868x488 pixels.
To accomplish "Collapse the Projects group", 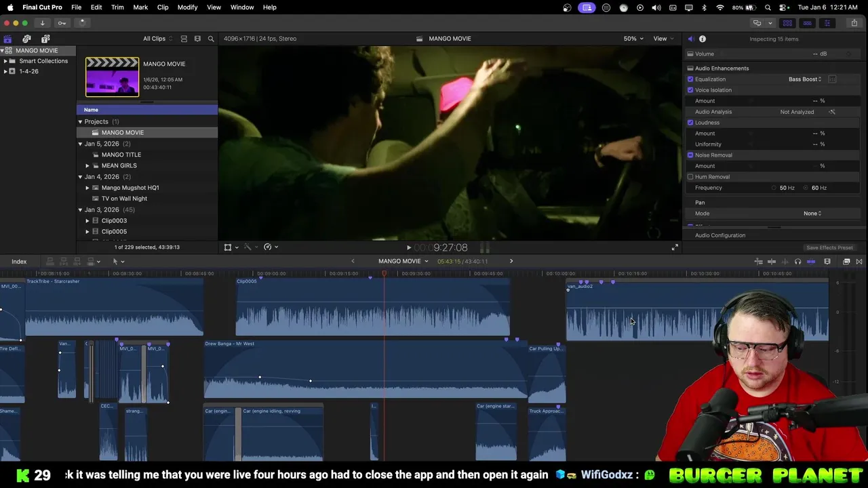I will click(x=80, y=122).
